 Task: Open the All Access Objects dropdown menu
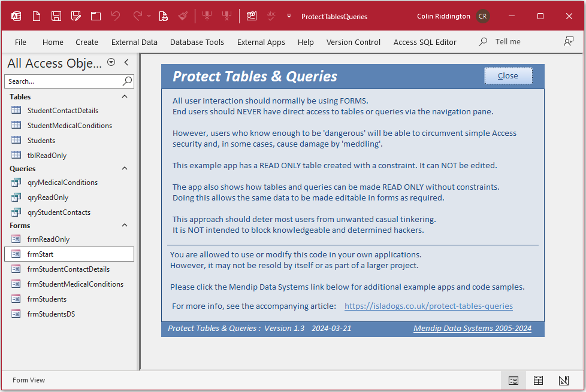[111, 62]
